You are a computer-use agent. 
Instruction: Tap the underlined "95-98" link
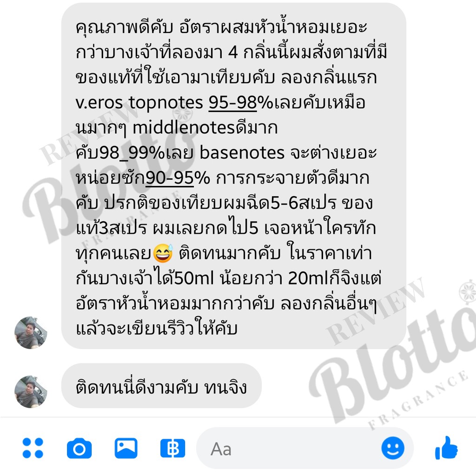(x=232, y=103)
